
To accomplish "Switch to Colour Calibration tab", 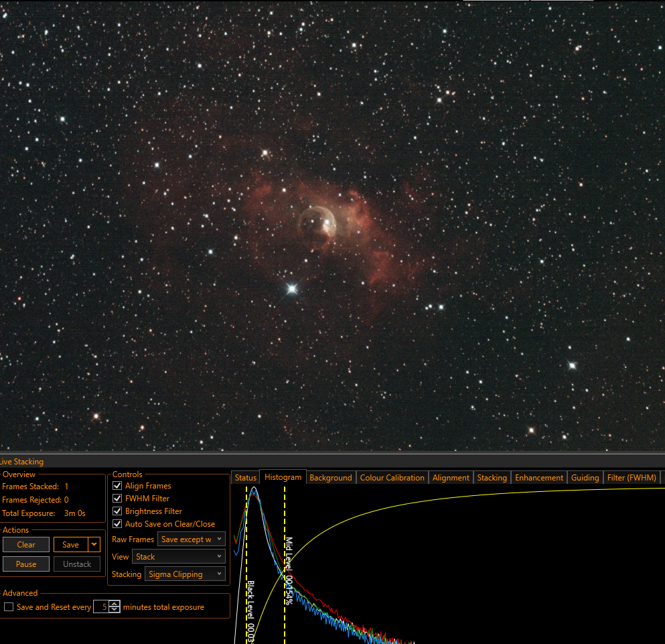I will [392, 478].
